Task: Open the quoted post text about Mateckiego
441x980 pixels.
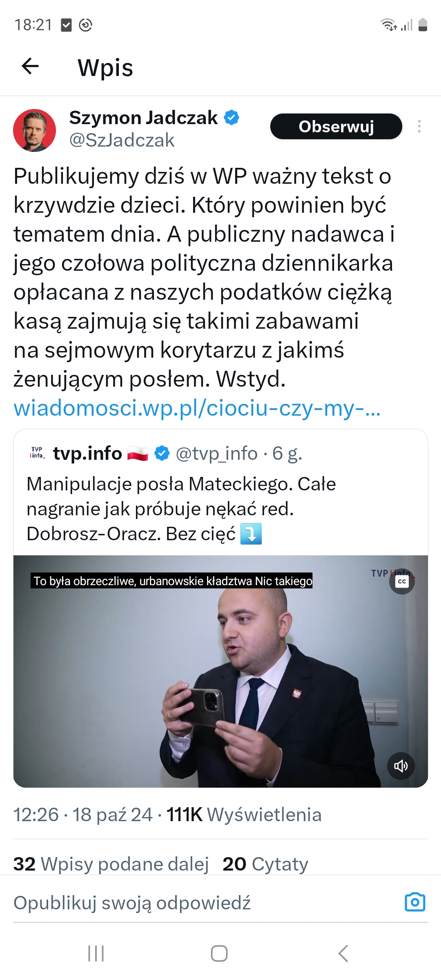Action: tap(181, 509)
